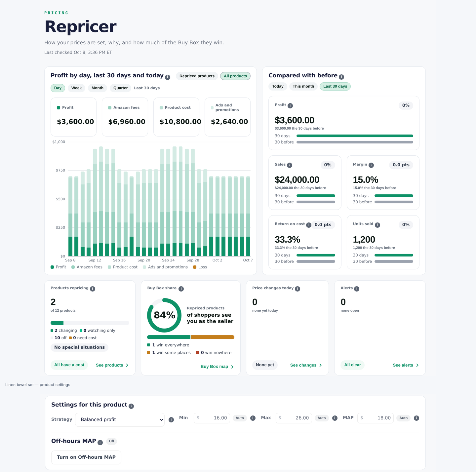Show info for Margin comparison card
The image size is (476, 472).
point(371,165)
